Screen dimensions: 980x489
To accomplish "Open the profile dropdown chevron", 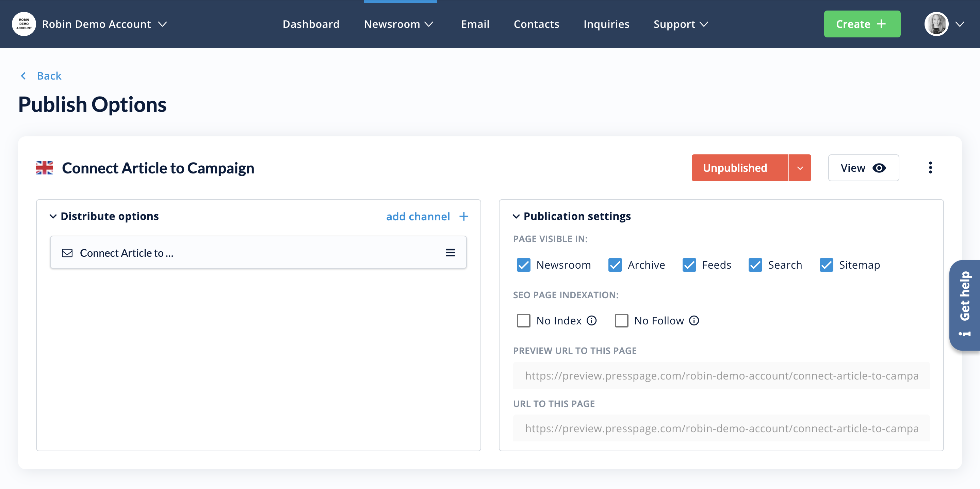I will tap(960, 24).
